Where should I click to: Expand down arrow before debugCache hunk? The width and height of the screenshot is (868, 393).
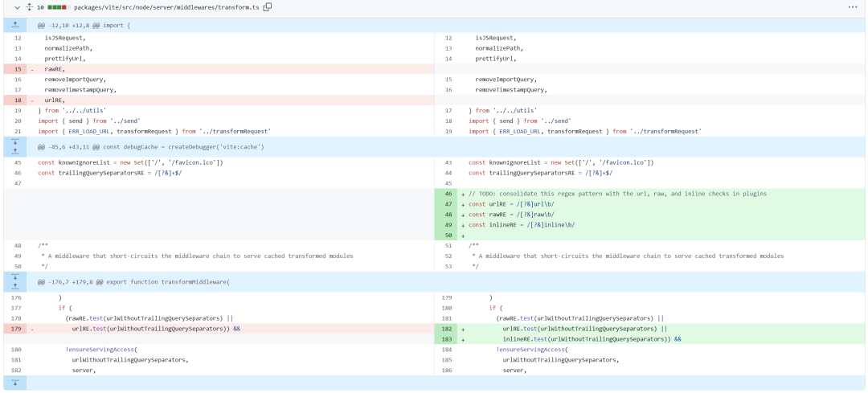(14, 142)
